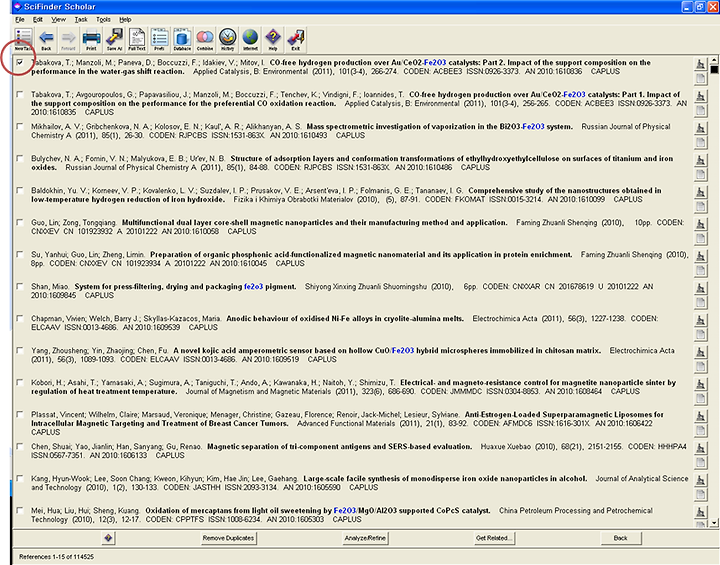The width and height of the screenshot is (720, 565).
Task: Click the Full Text toolbar icon
Action: click(137, 40)
